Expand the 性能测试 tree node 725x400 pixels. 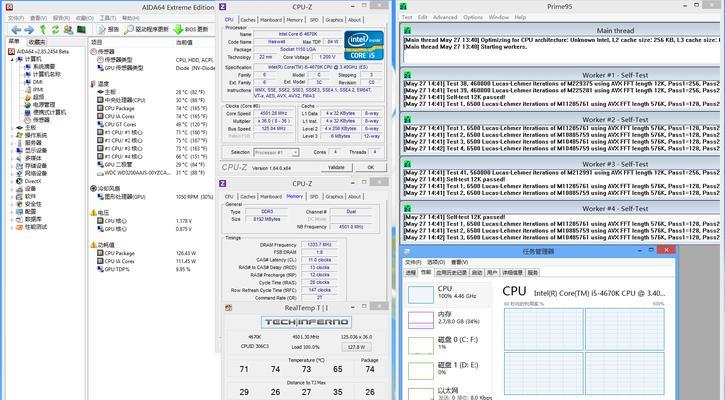[x=12, y=227]
